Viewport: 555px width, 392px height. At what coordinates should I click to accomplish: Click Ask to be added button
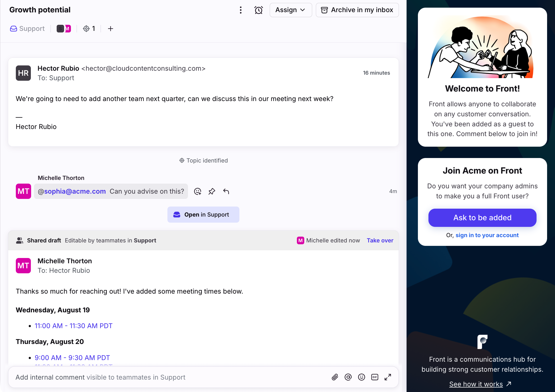(x=482, y=218)
